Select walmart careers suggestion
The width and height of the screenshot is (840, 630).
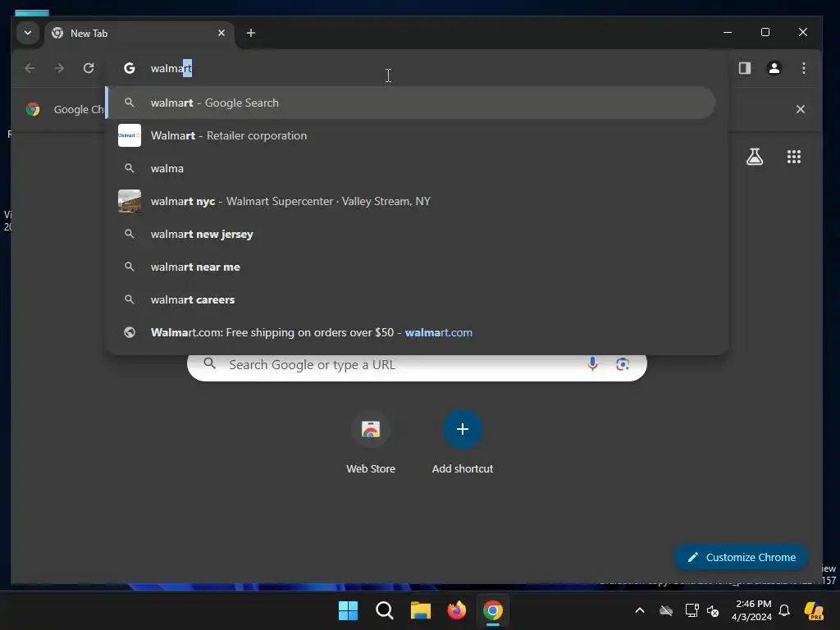411,299
